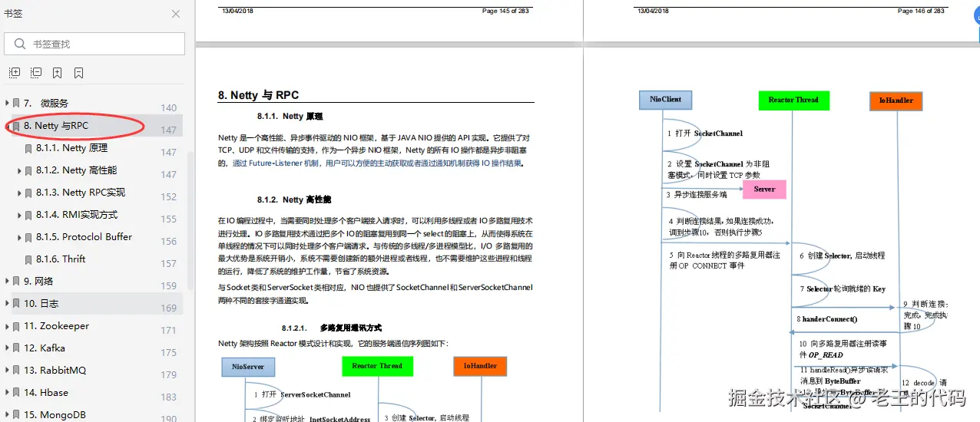This screenshot has width=980, height=422.
Task: Focus the 书签查找 search field
Action: 94,44
